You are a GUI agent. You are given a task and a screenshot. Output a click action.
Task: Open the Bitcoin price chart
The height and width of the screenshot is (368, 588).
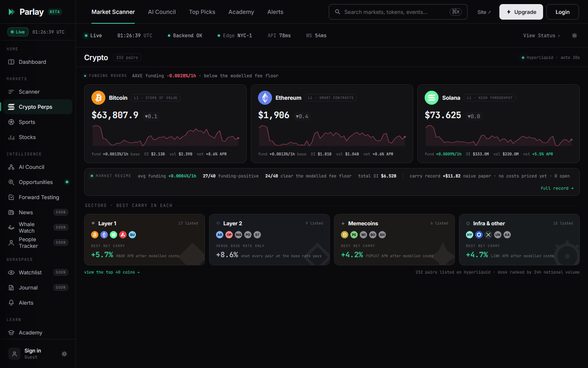165,136
